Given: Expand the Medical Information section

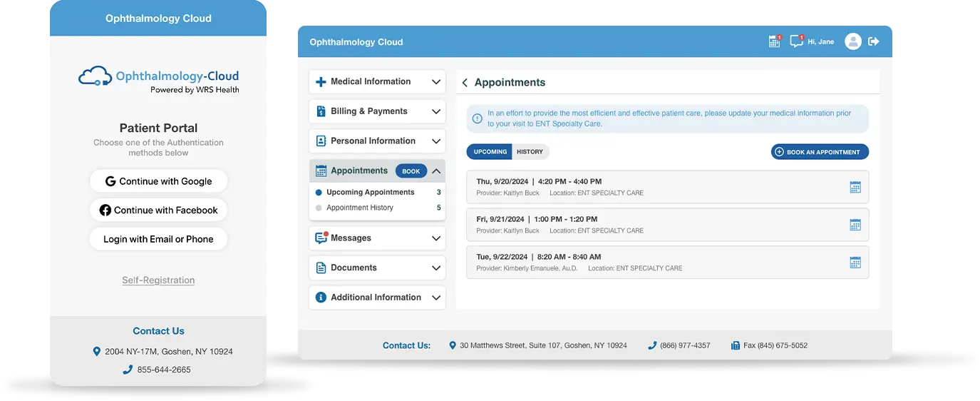Looking at the screenshot, I should [436, 82].
